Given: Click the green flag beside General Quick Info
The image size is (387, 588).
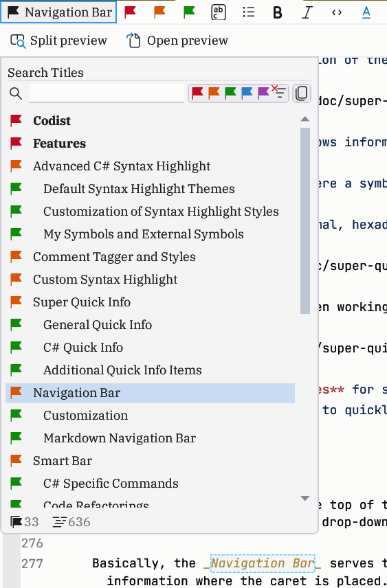Looking at the screenshot, I should coord(16,324).
